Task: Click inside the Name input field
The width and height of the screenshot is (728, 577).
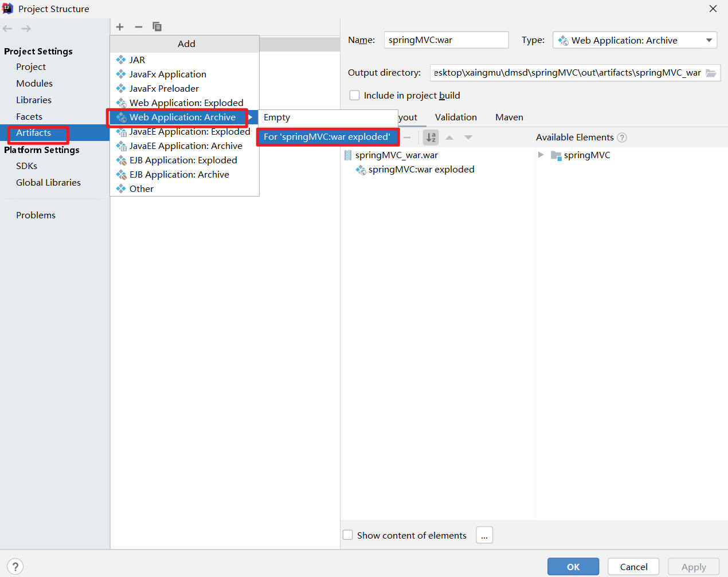Action: point(446,40)
